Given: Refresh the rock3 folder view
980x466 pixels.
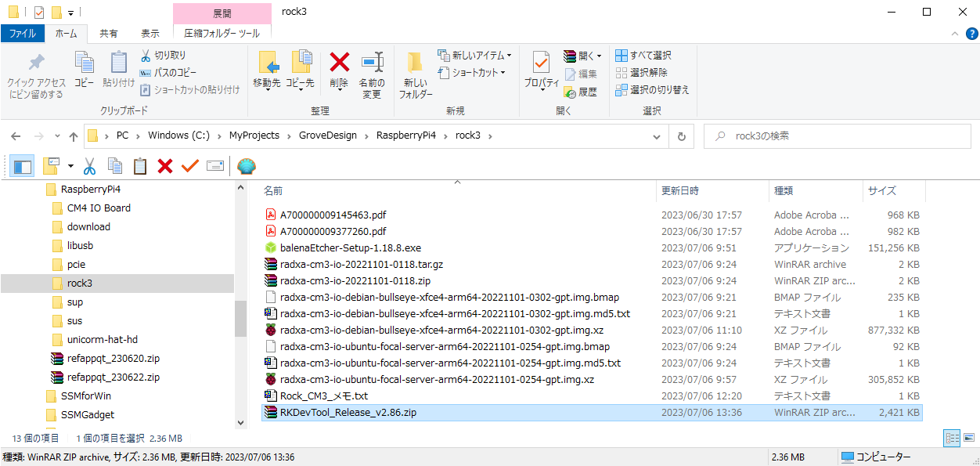Looking at the screenshot, I should tap(682, 135).
